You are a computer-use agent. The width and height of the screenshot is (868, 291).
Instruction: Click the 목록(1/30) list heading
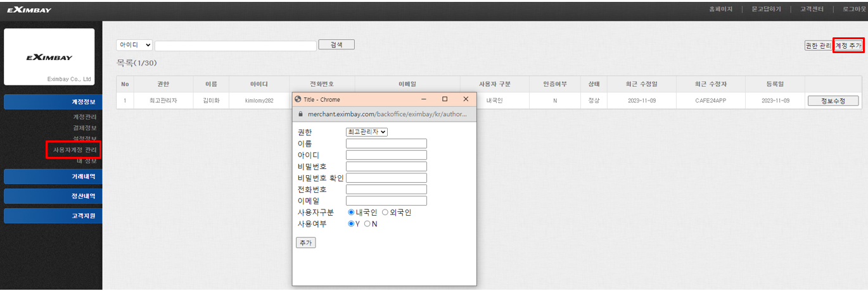[136, 63]
